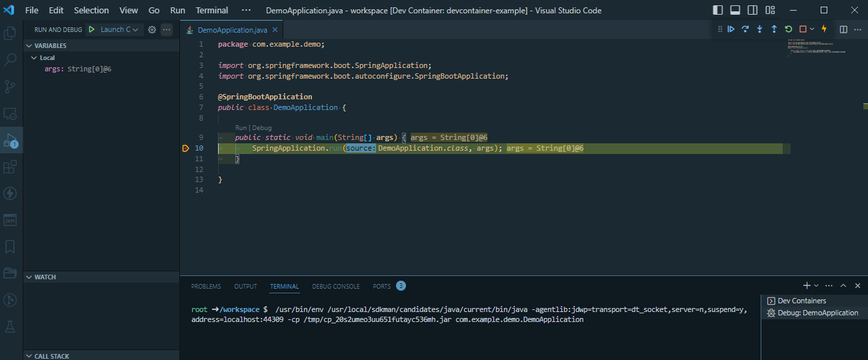Click the Run CodeLens above main
The image size is (868, 360).
click(241, 127)
